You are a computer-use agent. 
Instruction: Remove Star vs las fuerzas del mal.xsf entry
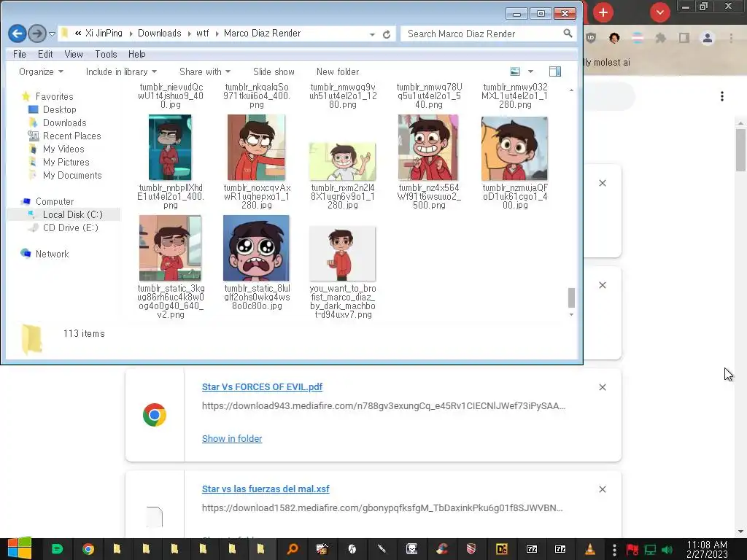coord(602,489)
